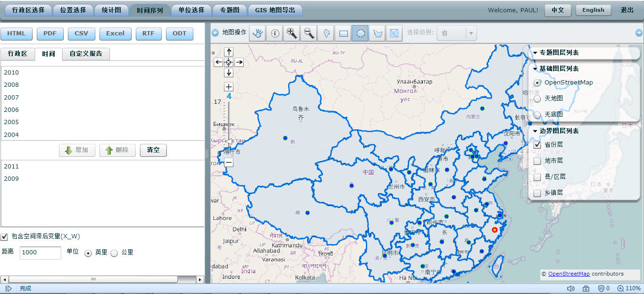The width and height of the screenshot is (644, 294).
Task: Click the clear-selection map tool icon
Action: pyautogui.click(x=394, y=33)
